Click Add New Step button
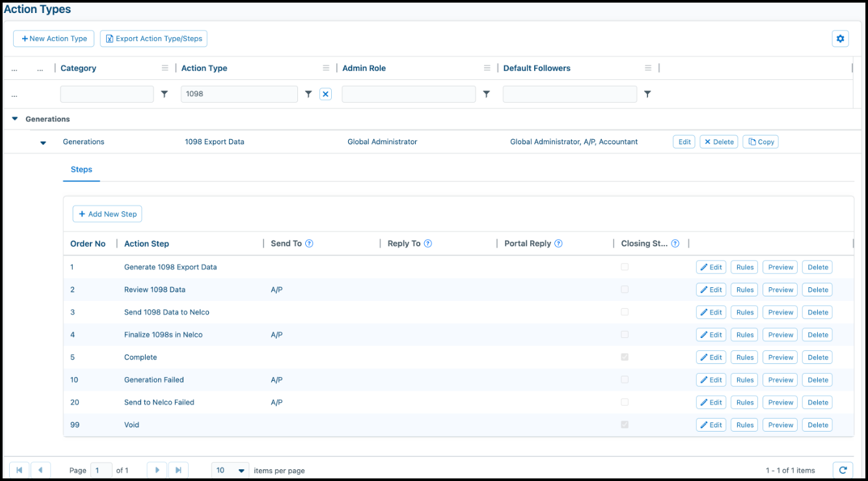This screenshot has width=868, height=481. pos(107,214)
